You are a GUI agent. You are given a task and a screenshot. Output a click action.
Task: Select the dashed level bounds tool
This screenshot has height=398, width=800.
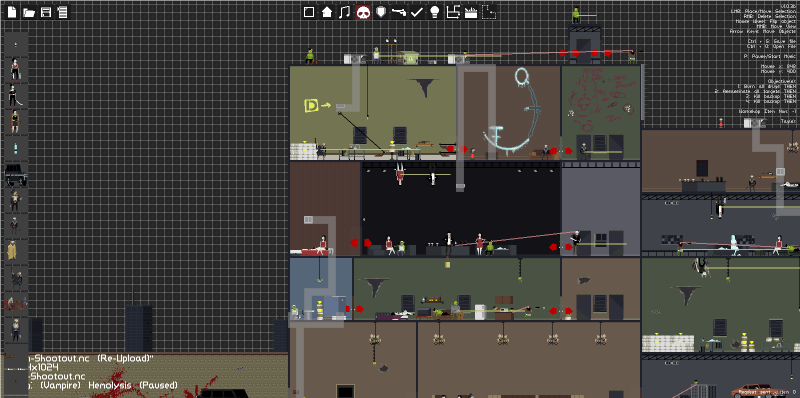[489, 12]
